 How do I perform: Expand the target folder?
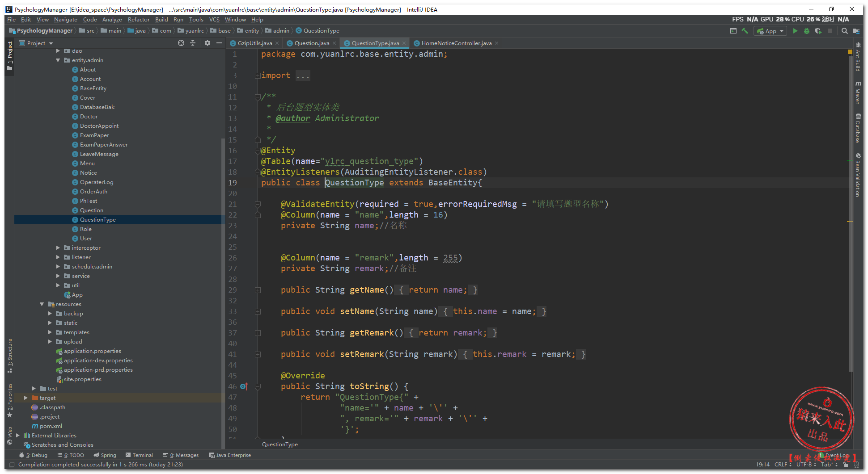(x=26, y=398)
